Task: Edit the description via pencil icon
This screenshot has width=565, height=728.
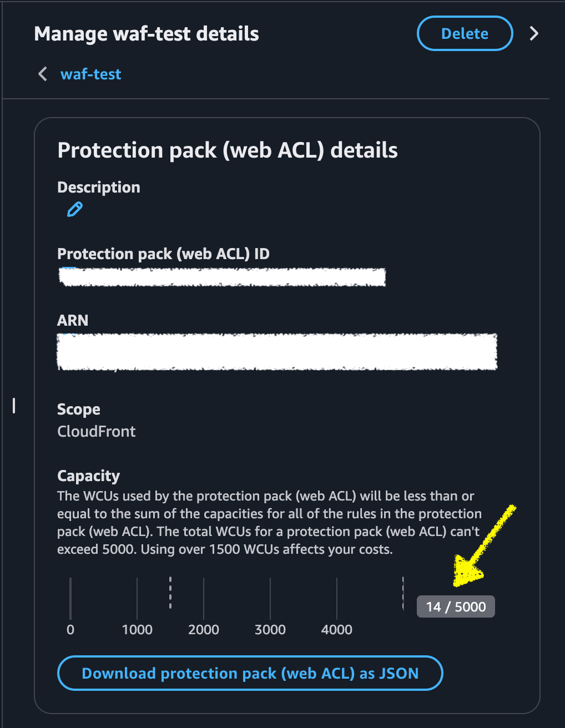Action: click(x=74, y=209)
